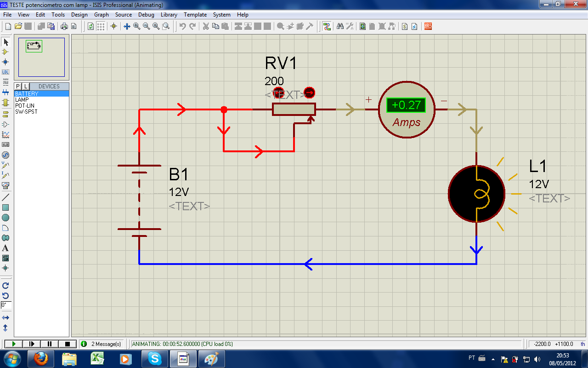588x368 pixels.
Task: Open the Library menu
Action: coord(169,15)
